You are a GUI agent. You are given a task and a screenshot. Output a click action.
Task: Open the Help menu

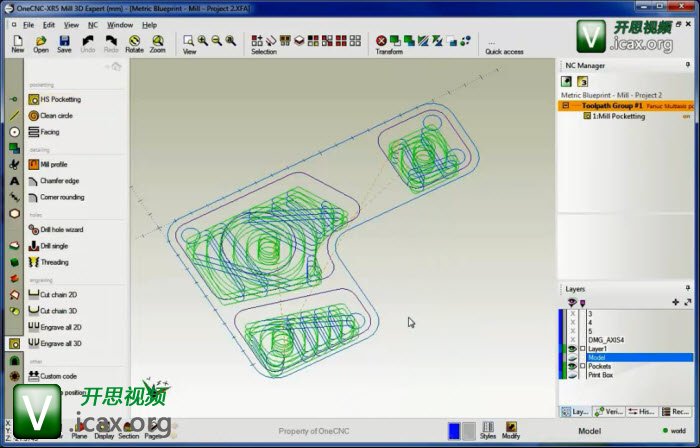click(149, 25)
